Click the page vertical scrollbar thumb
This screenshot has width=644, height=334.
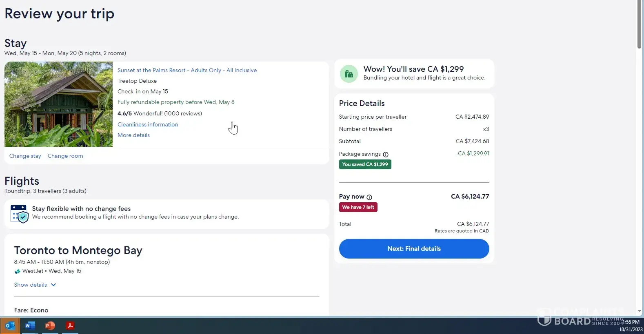[639, 24]
